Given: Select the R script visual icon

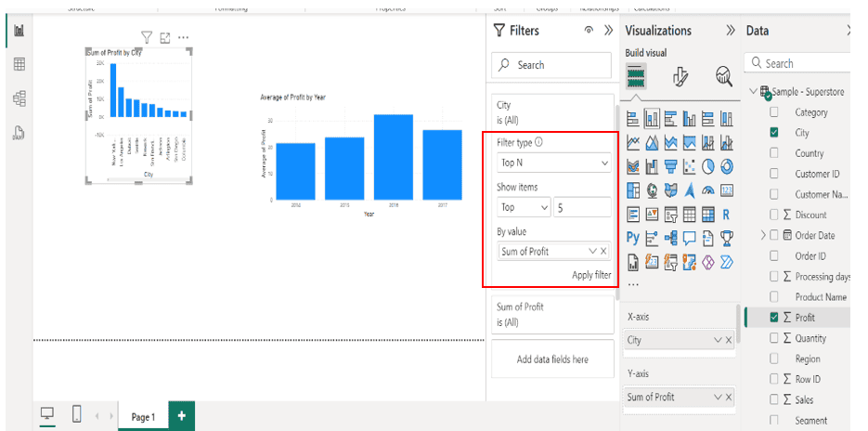Looking at the screenshot, I should coord(727,215).
